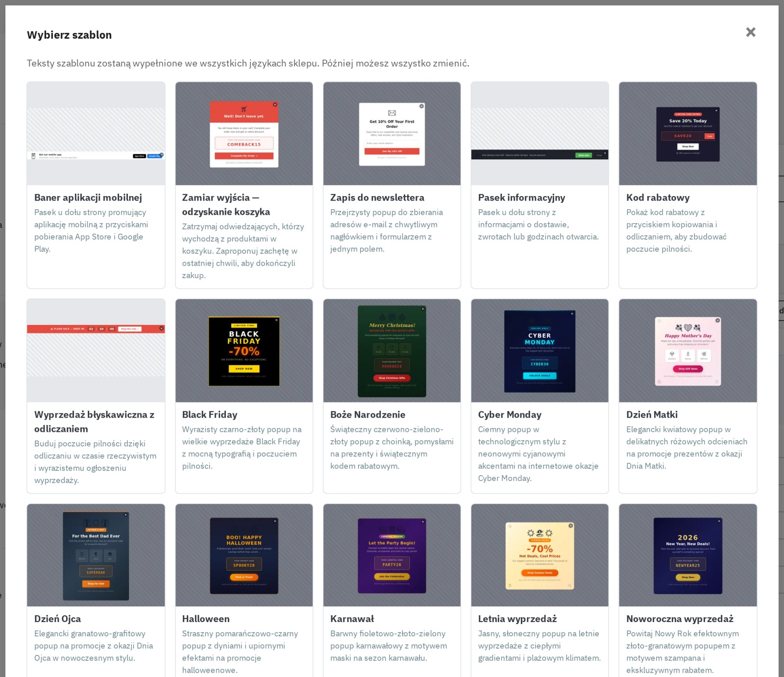The height and width of the screenshot is (677, 784).
Task: Click the Boże Narodzenie card title
Action: pos(368,415)
